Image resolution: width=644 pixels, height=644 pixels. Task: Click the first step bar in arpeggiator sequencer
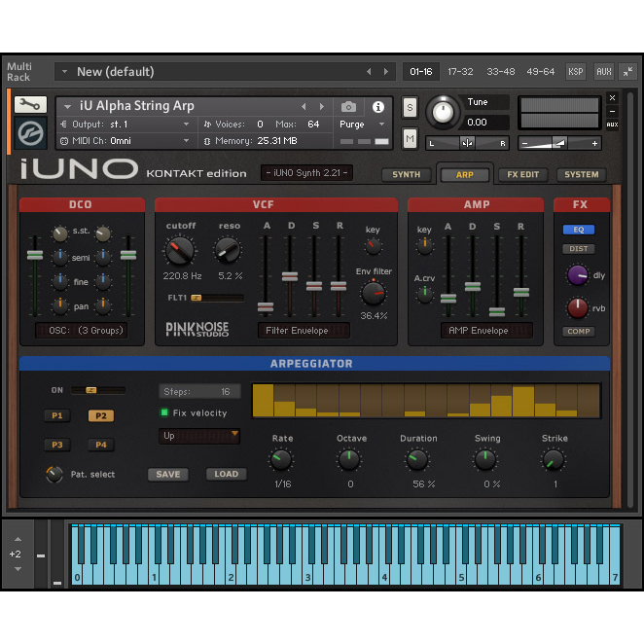pos(264,401)
